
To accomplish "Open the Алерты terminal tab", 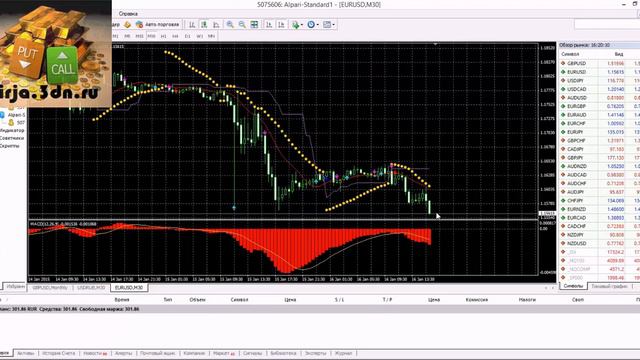I will (x=123, y=353).
